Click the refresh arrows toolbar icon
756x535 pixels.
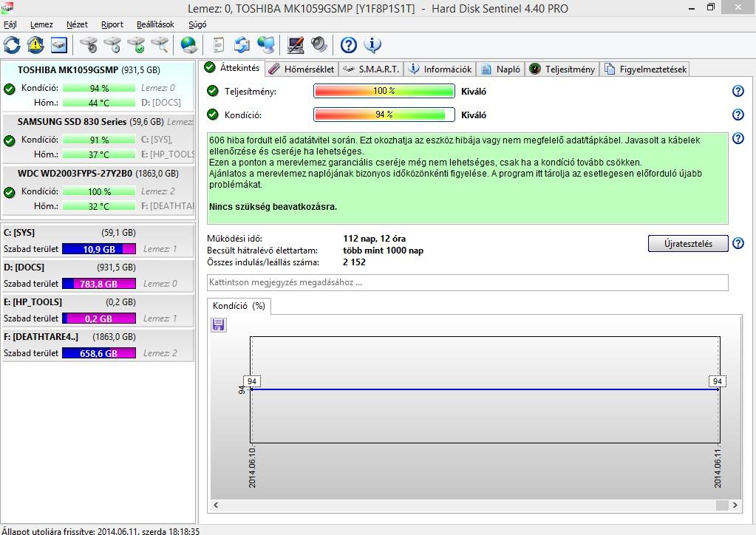pyautogui.click(x=12, y=45)
